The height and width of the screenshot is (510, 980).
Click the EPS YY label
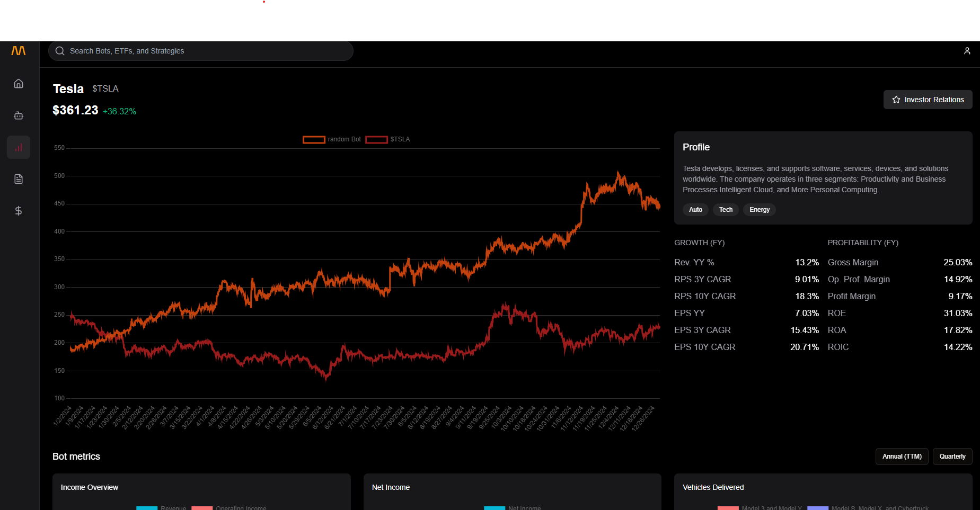tap(690, 314)
